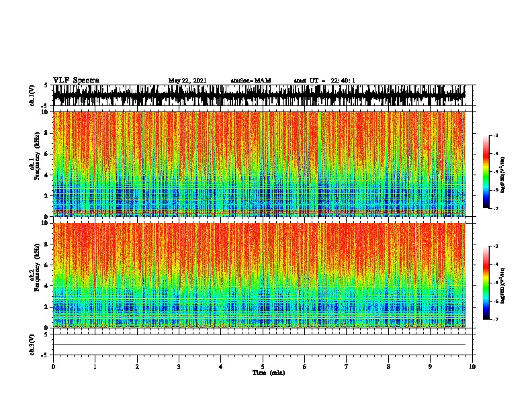Click the "7" tick label on time axis
The width and height of the screenshot is (532, 411).
point(347,367)
